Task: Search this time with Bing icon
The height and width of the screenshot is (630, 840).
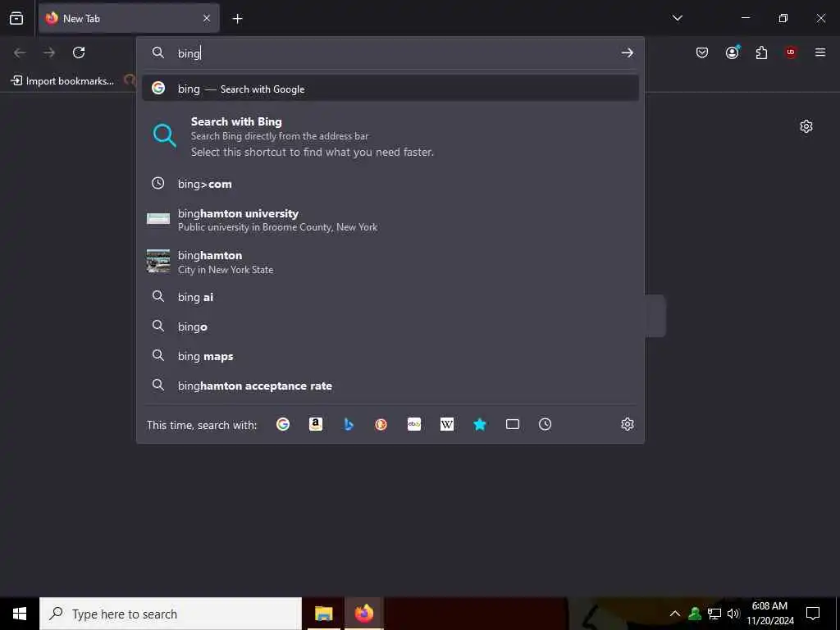Action: click(x=348, y=424)
